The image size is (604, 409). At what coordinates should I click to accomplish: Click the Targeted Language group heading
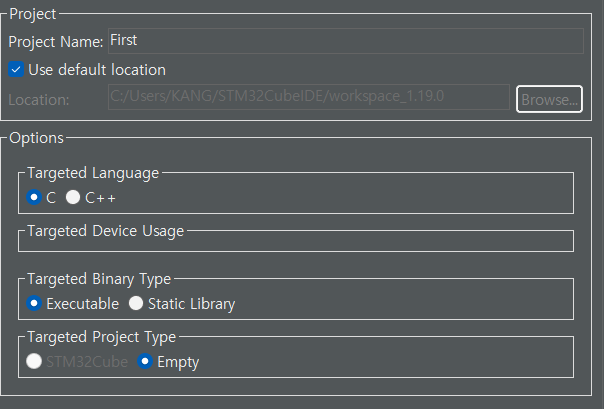click(93, 173)
